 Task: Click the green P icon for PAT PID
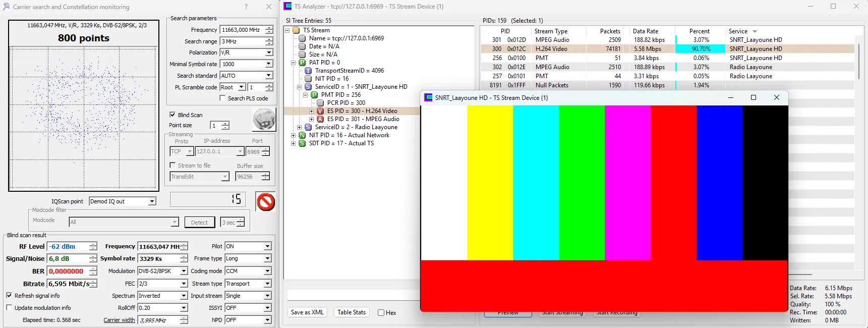click(302, 63)
